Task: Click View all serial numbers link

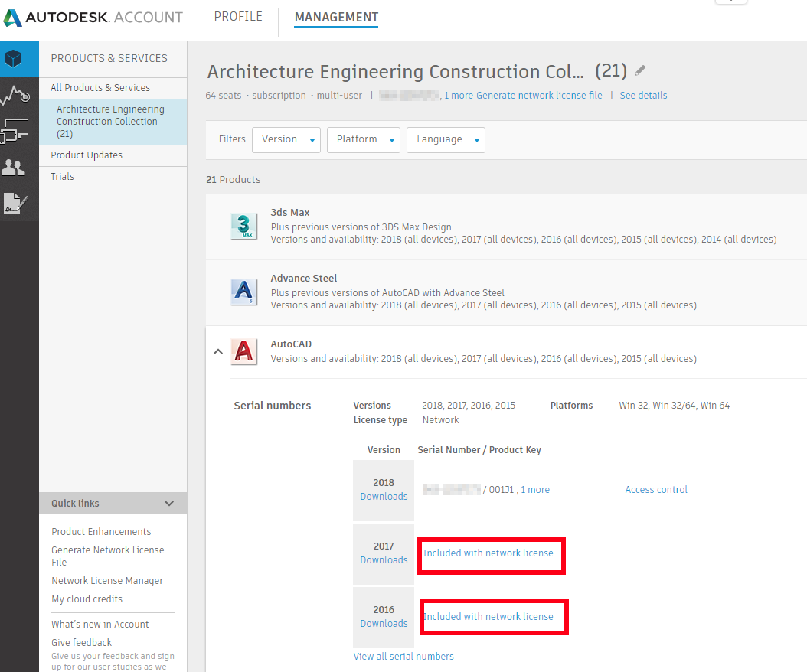Action: [403, 656]
